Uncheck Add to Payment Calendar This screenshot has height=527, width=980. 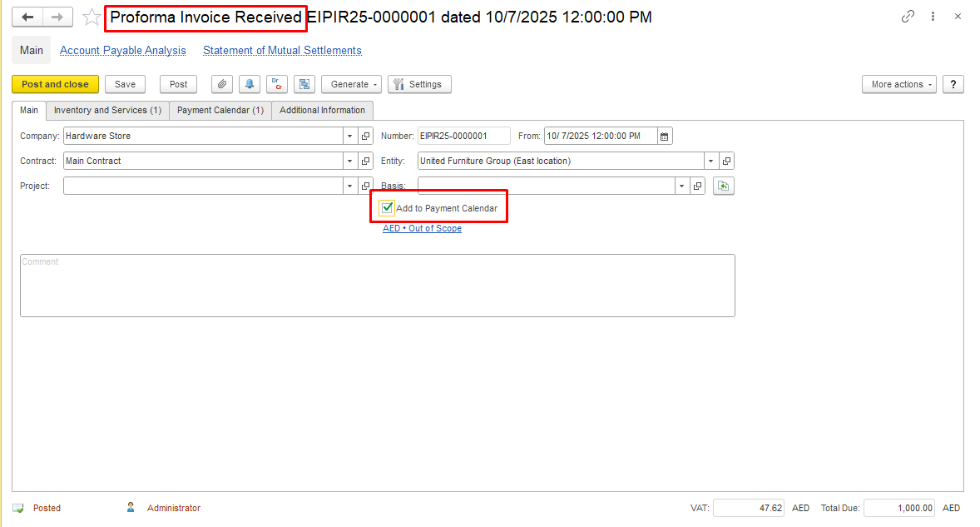[387, 208]
